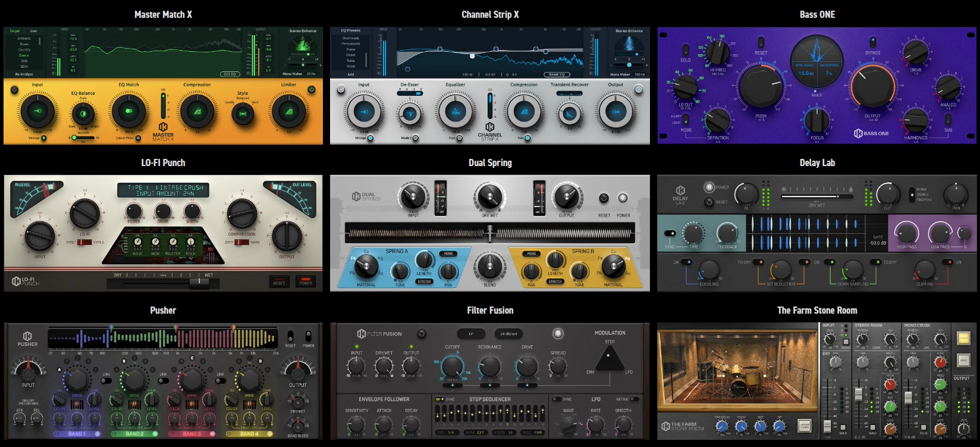Image resolution: width=980 pixels, height=447 pixels.
Task: Click the Delay Lab Gate value -50.0 dB
Action: click(878, 243)
